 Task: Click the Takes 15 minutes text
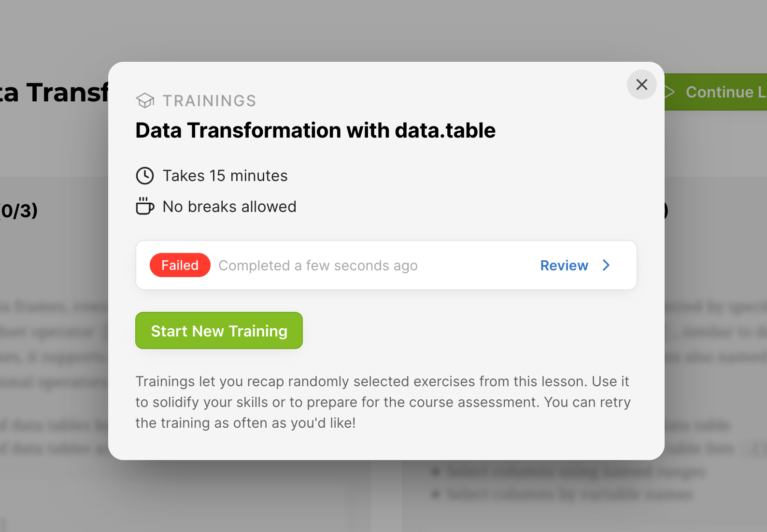click(225, 176)
